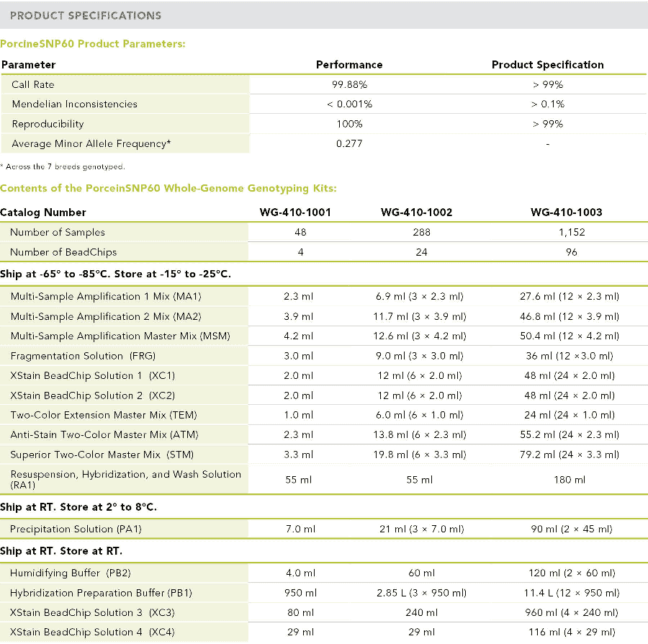Viewport: 648px width, 644px height.
Task: Click catalog number 'WG-410-1002'
Action: point(416,212)
